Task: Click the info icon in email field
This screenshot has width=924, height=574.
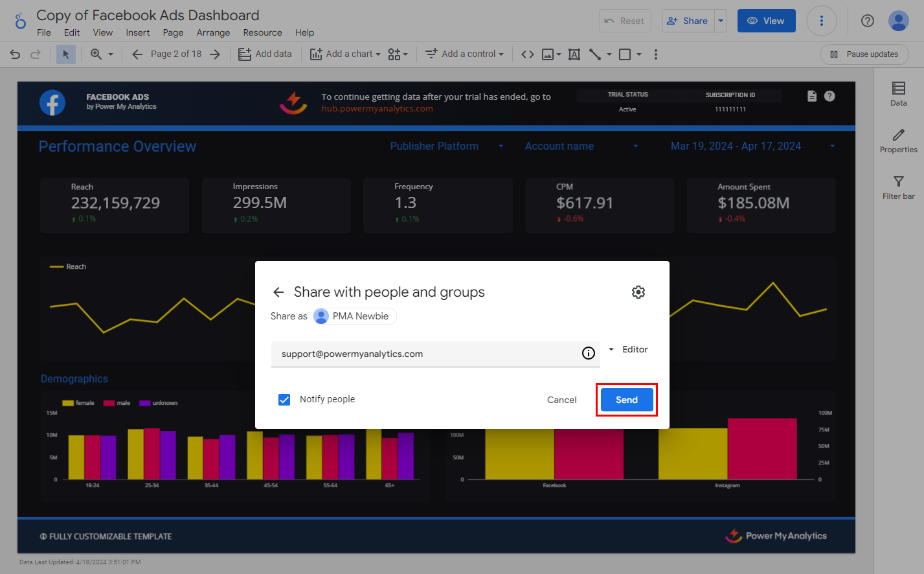Action: pos(588,353)
